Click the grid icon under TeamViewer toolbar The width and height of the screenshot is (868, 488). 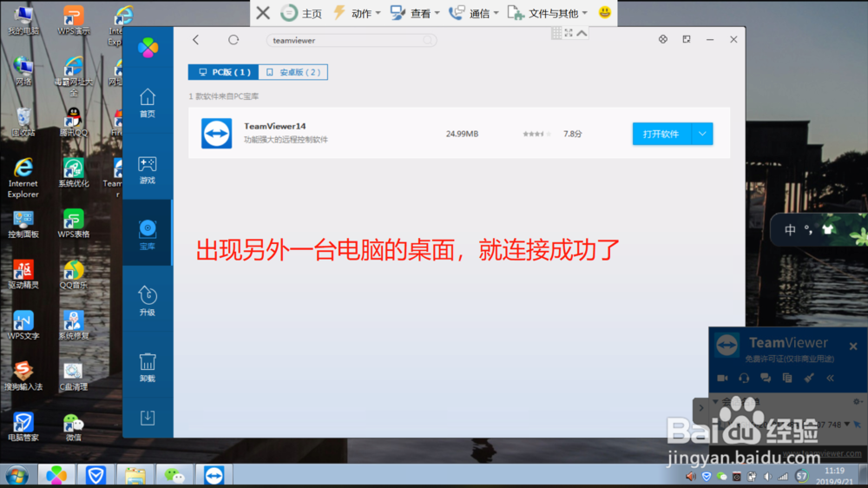click(x=556, y=33)
